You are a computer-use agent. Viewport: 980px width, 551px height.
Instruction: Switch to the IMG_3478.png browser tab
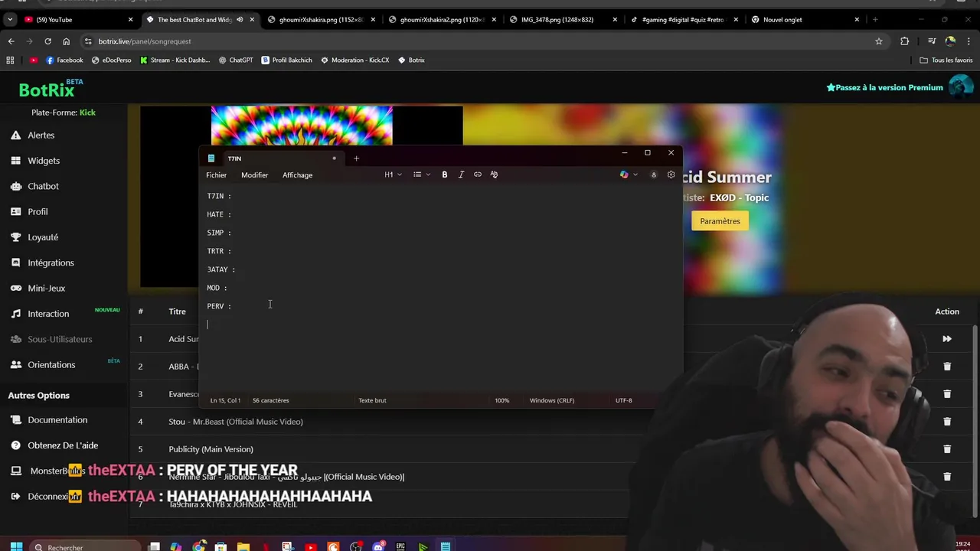563,19
